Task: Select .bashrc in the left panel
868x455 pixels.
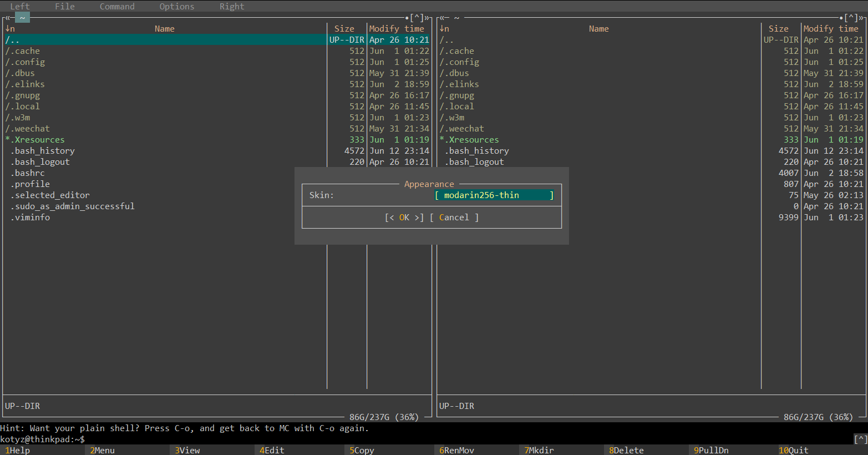Action: tap(30, 173)
